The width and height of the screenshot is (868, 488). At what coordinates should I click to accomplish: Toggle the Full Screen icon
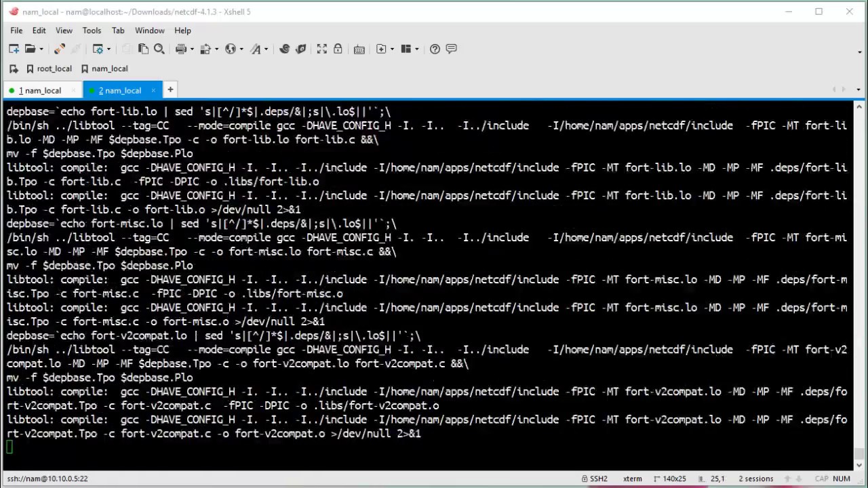coord(321,49)
